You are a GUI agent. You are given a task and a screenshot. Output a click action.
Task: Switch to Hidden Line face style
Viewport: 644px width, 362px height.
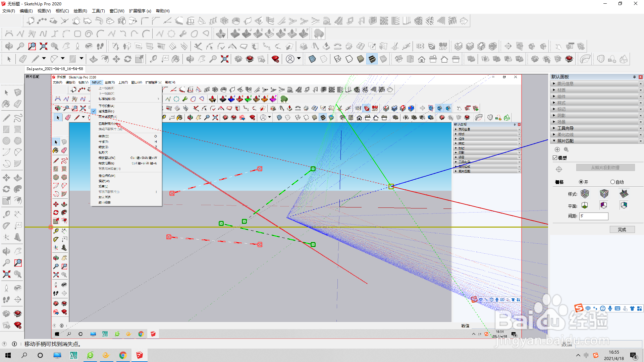coord(349,59)
